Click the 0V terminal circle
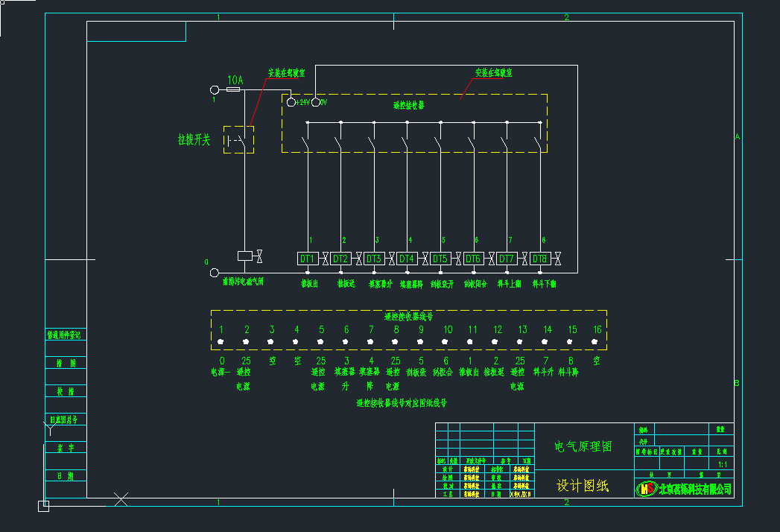 coord(315,102)
